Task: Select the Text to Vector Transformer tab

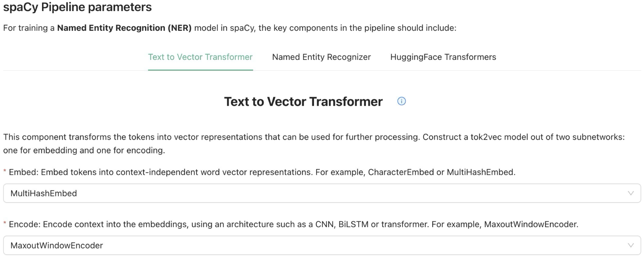Action: pyautogui.click(x=200, y=57)
